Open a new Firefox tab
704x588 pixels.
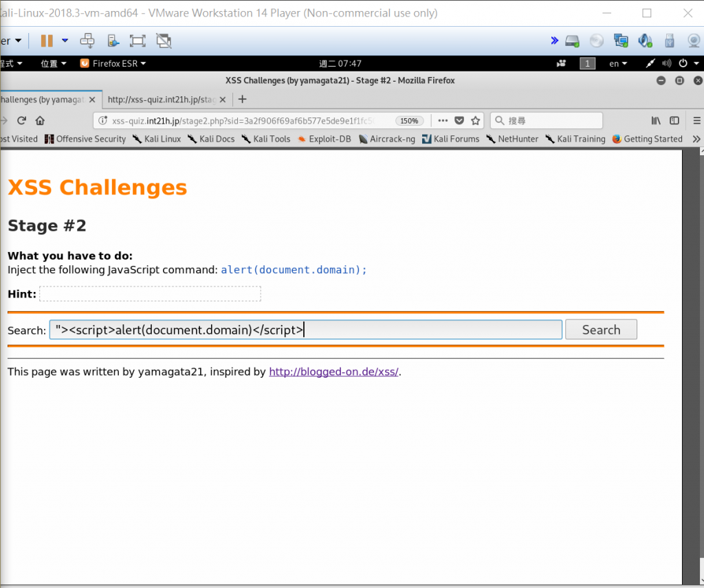(243, 99)
